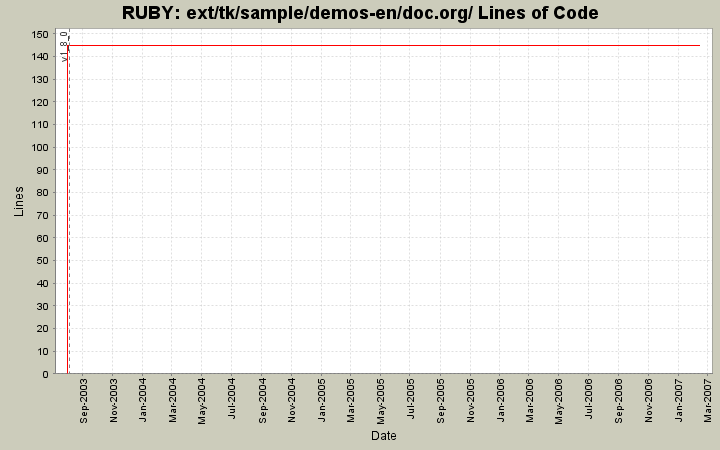Click the 90 value on the Lines axis
Viewport: 720px width, 450px height.
tap(42, 170)
